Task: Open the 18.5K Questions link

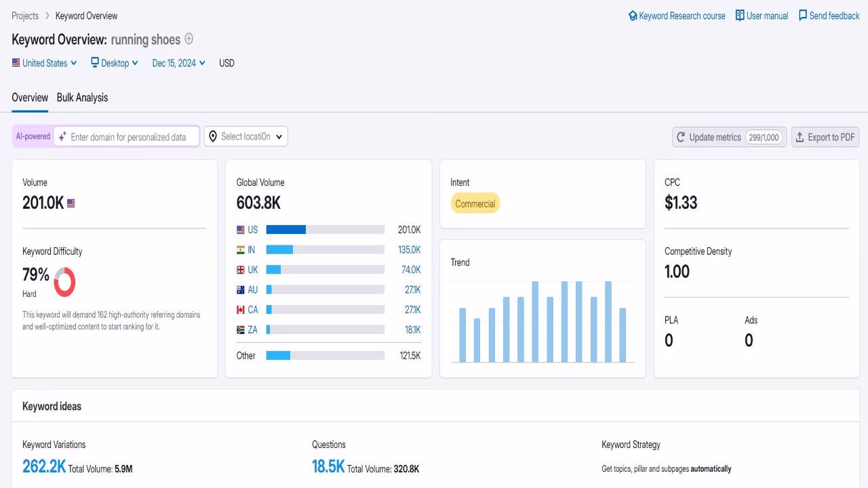Action: [x=328, y=466]
